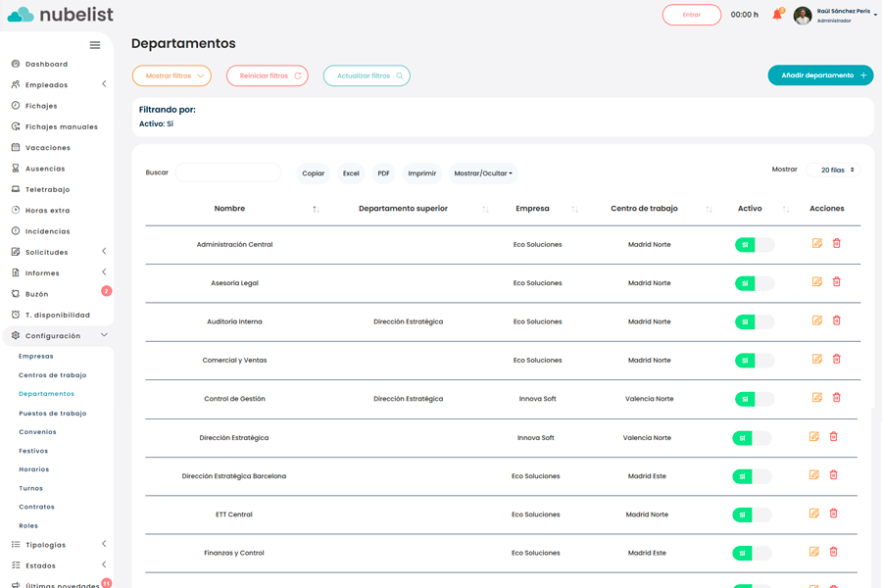Open the Mostrar filtros dropdown
Image resolution: width=882 pixels, height=588 pixels.
pos(171,75)
